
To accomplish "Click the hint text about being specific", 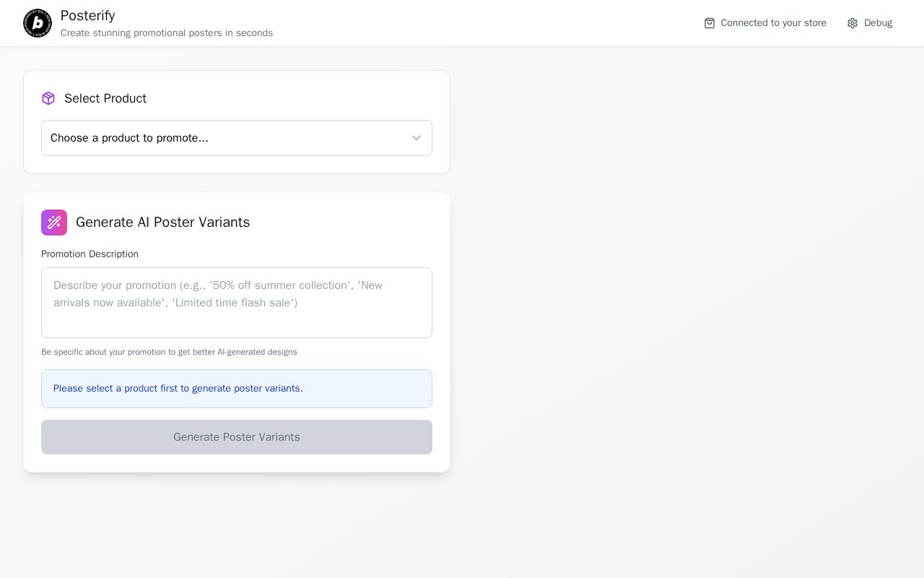I will point(169,352).
